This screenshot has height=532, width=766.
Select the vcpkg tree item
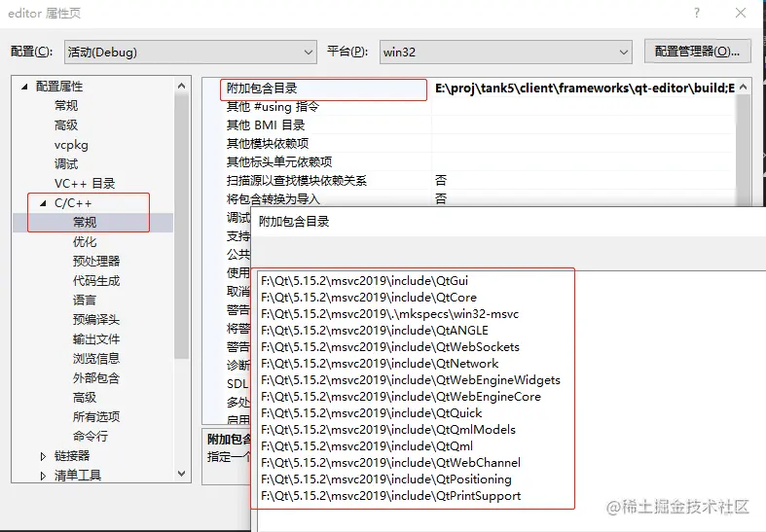click(71, 145)
